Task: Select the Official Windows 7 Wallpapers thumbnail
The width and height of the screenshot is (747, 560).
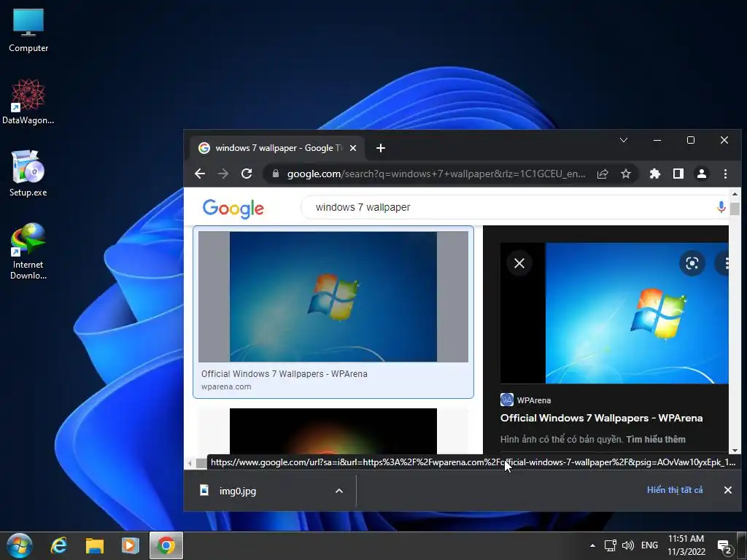Action: tap(333, 297)
